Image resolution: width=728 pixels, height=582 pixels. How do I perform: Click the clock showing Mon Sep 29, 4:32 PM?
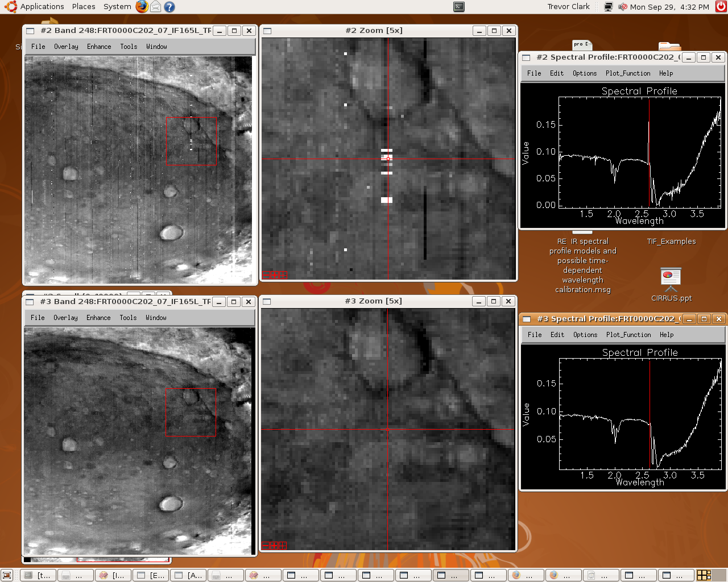pyautogui.click(x=669, y=7)
